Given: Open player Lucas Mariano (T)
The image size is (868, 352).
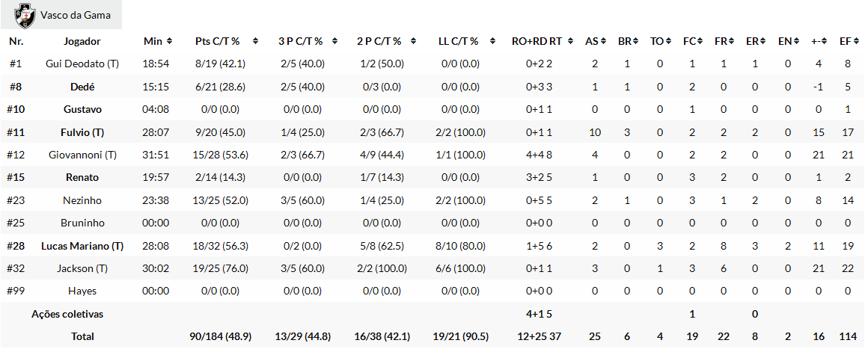Looking at the screenshot, I should click(x=82, y=245).
